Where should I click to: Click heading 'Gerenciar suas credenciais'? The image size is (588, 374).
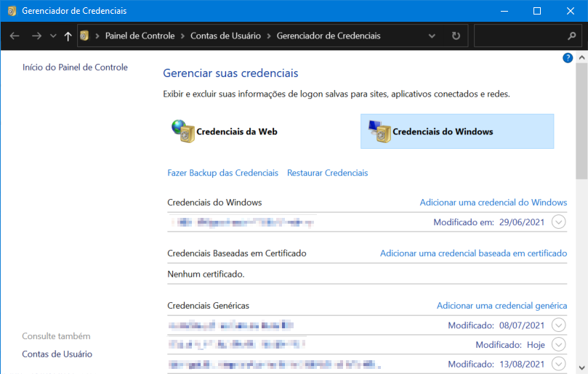point(230,73)
